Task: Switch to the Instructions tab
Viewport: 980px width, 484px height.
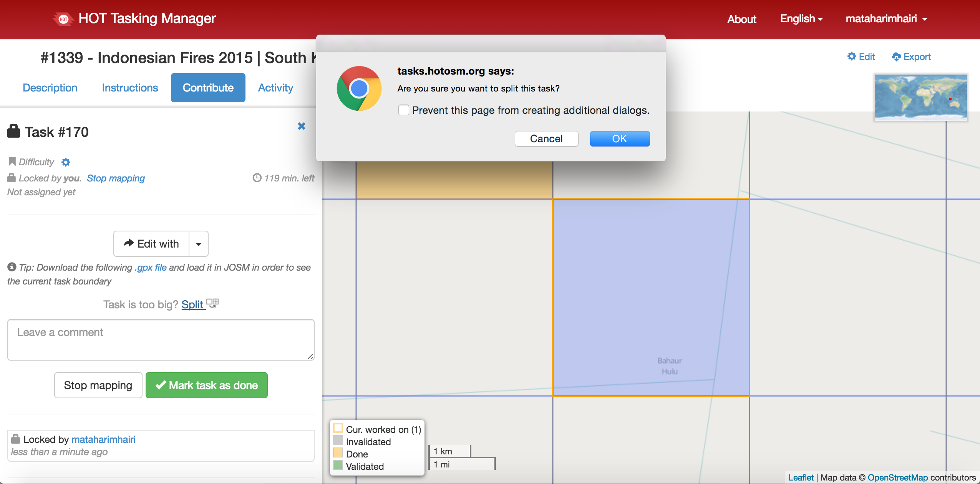Action: point(130,88)
